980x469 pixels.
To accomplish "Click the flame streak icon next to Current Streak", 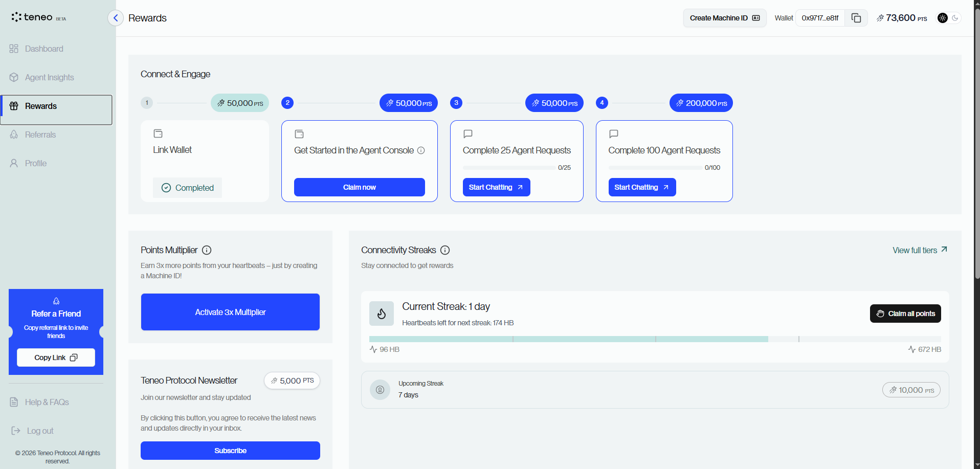I will (x=381, y=314).
